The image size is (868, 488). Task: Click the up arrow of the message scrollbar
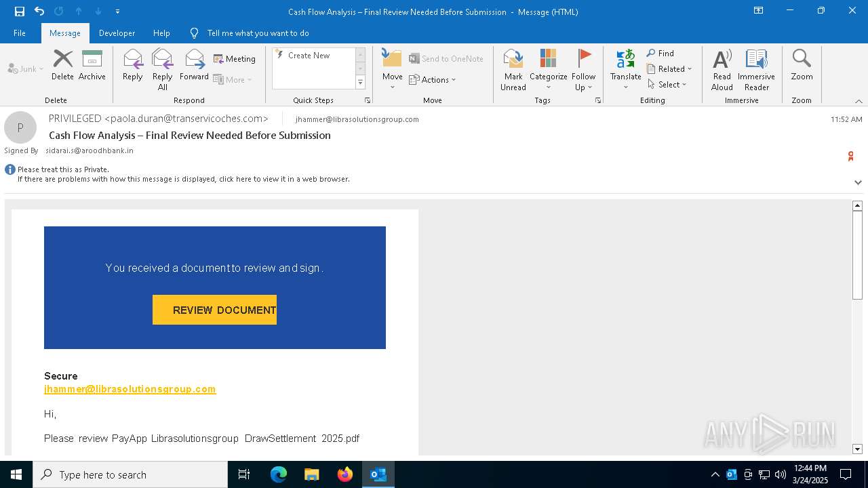coord(857,205)
